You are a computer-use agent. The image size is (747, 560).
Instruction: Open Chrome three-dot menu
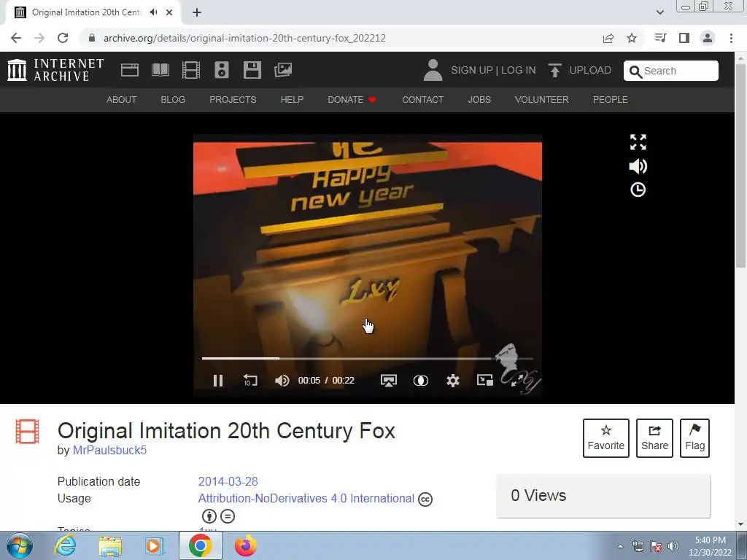pyautogui.click(x=731, y=38)
